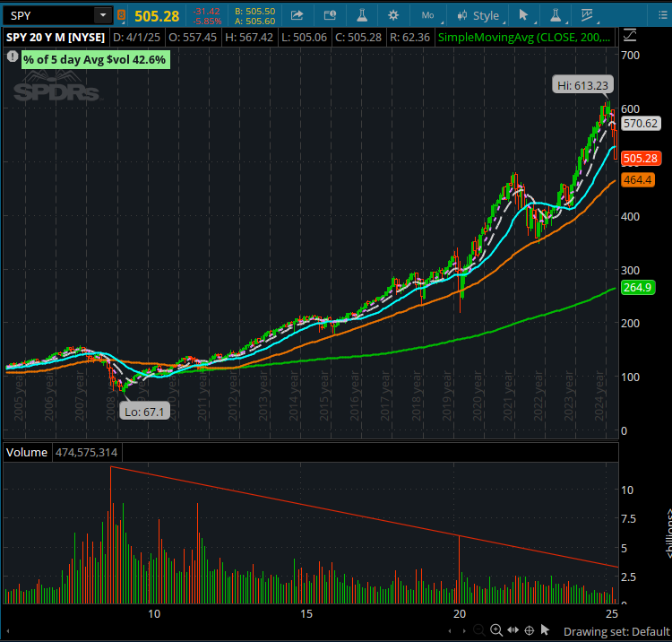Click the R: 62.36 range value
The height and width of the screenshot is (642, 672).
(x=409, y=38)
